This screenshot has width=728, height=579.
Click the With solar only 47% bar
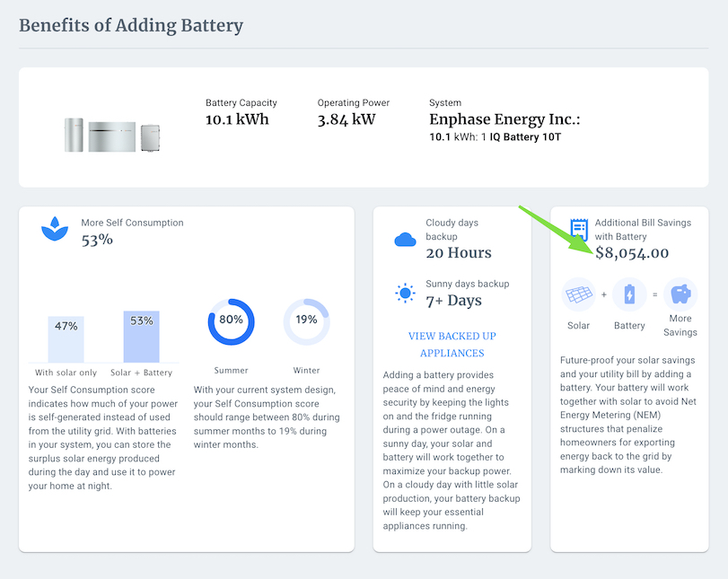66,340
